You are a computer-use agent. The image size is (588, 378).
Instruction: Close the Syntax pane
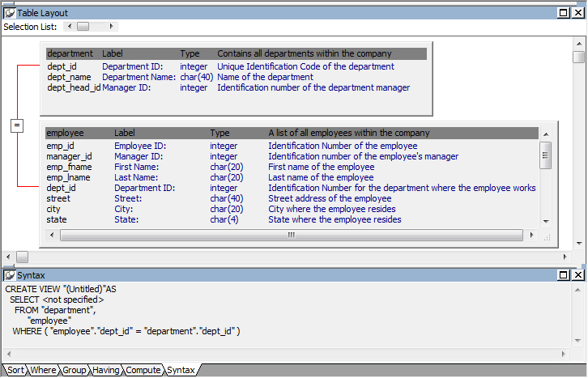point(577,275)
